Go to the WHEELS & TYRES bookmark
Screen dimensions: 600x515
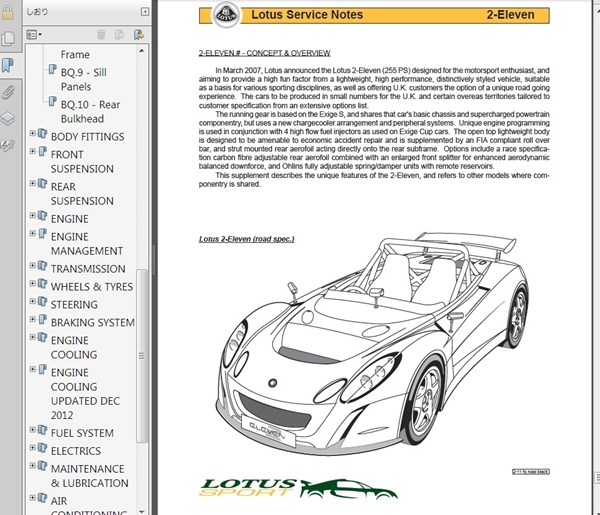click(92, 287)
